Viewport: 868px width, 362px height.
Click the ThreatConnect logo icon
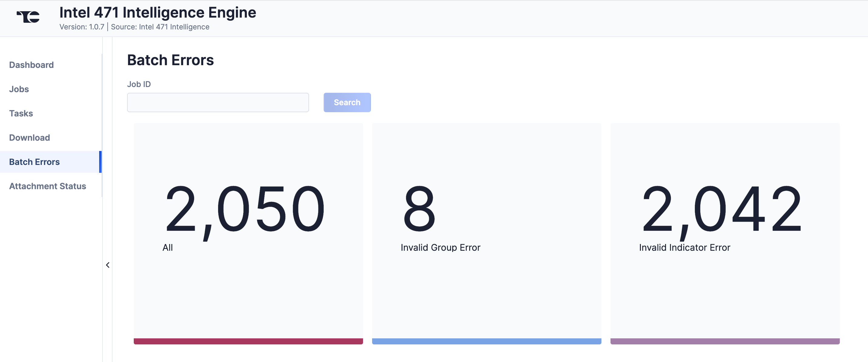click(x=28, y=17)
